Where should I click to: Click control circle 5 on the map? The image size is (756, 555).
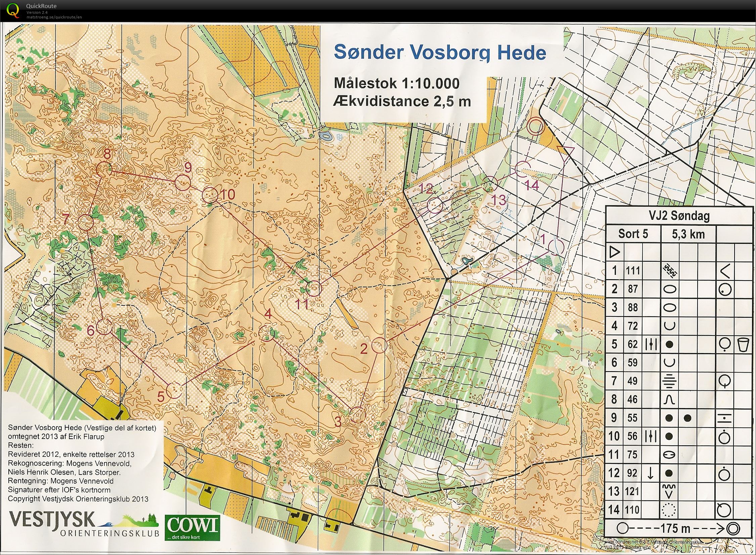coord(175,390)
